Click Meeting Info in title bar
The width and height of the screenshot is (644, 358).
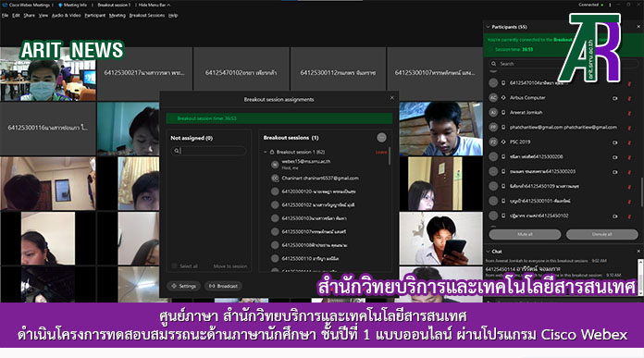75,5
